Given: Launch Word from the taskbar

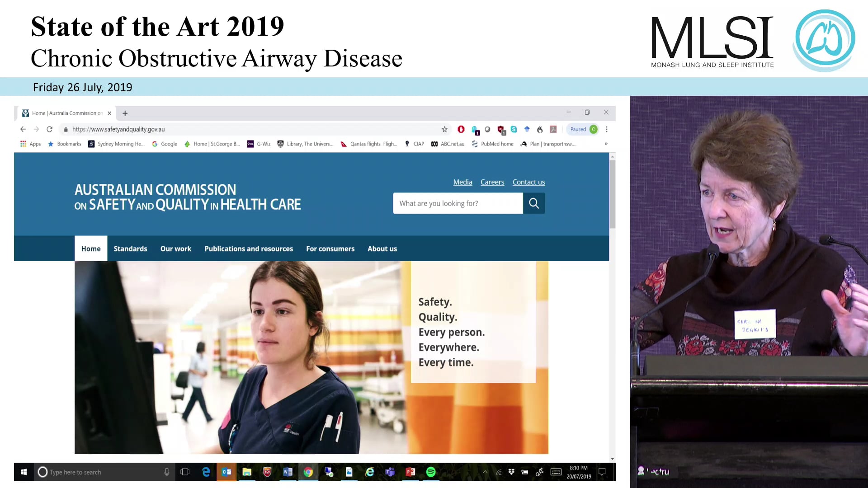Looking at the screenshot, I should coord(288,472).
